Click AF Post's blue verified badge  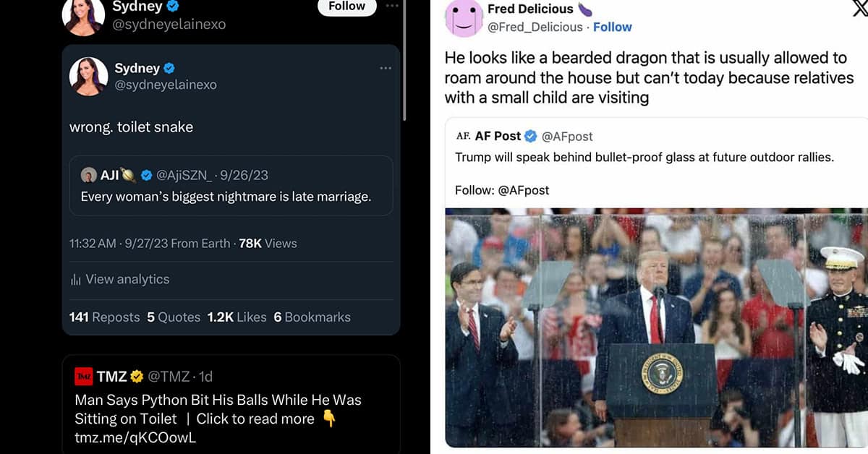[531, 136]
